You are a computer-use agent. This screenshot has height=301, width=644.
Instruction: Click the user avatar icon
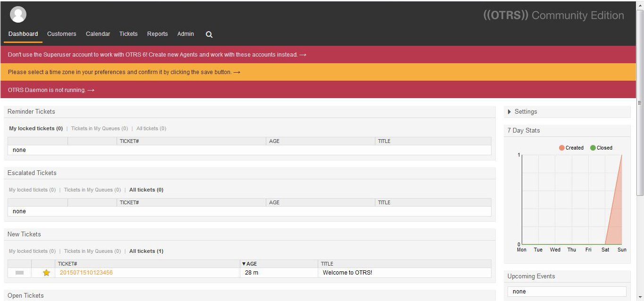18,15
